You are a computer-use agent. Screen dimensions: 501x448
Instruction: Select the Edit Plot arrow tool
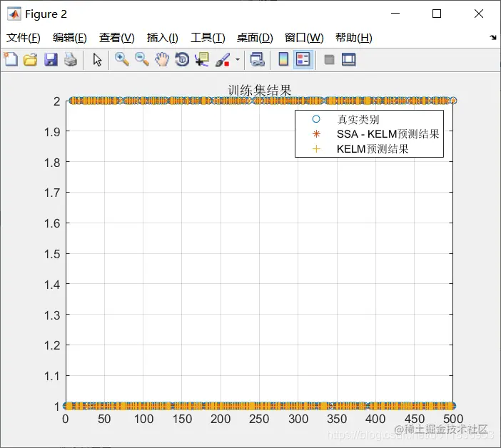pos(97,60)
